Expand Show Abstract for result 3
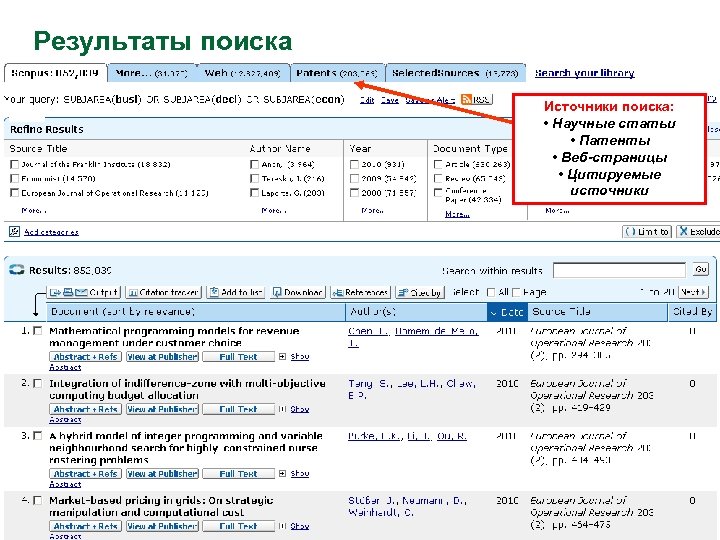The image size is (720, 540). pyautogui.click(x=299, y=473)
